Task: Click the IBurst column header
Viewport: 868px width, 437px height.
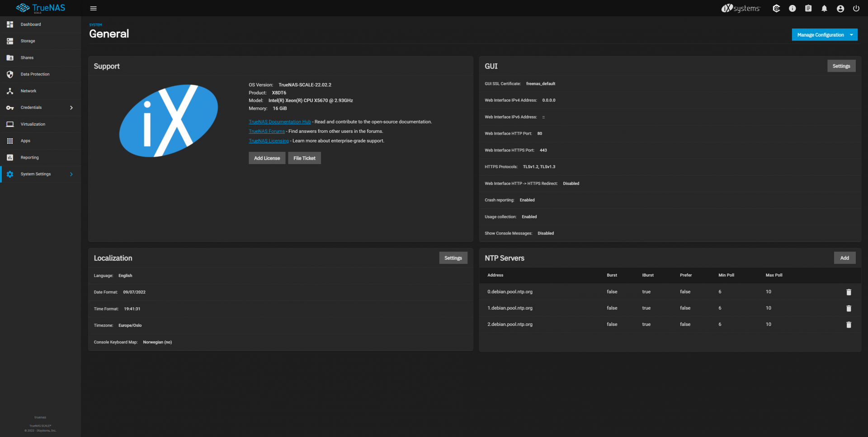Action: (x=648, y=275)
